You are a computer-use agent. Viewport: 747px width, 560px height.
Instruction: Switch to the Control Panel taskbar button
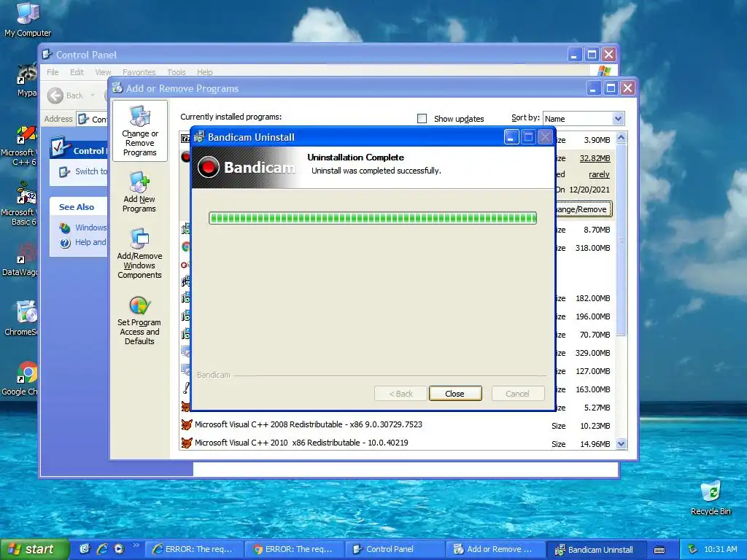click(395, 549)
